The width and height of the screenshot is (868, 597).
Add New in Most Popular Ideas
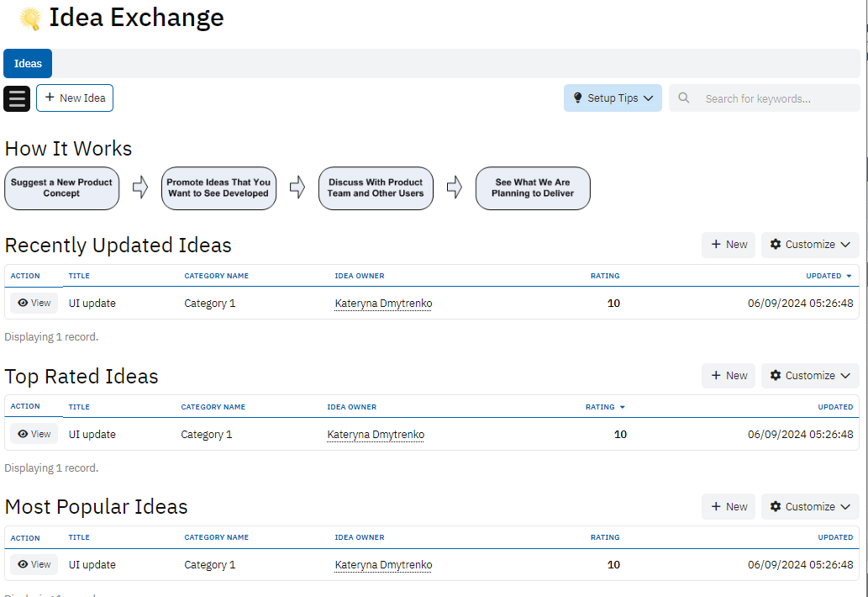729,507
